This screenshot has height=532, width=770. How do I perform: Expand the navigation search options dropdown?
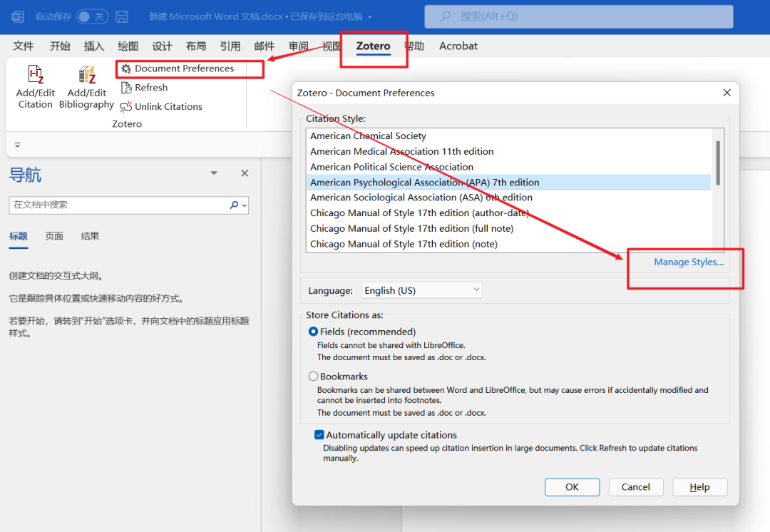pyautogui.click(x=244, y=205)
